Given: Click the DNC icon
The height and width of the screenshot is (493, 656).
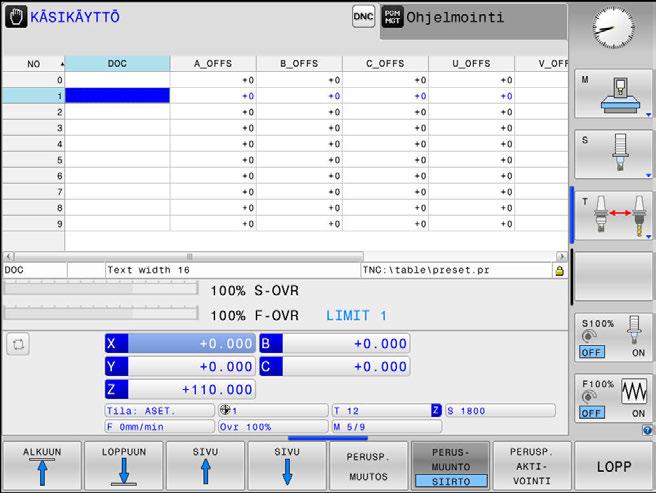Looking at the screenshot, I should click(363, 17).
